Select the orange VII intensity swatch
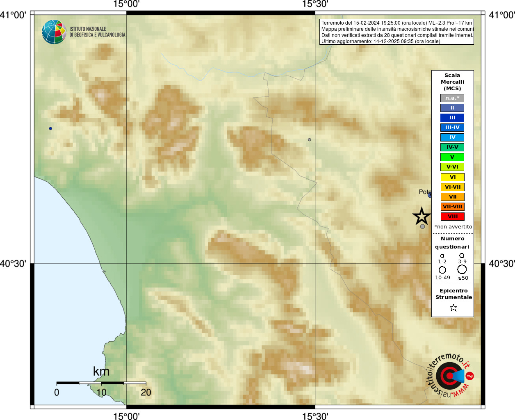This screenshot has height=420, width=515. pyautogui.click(x=452, y=197)
